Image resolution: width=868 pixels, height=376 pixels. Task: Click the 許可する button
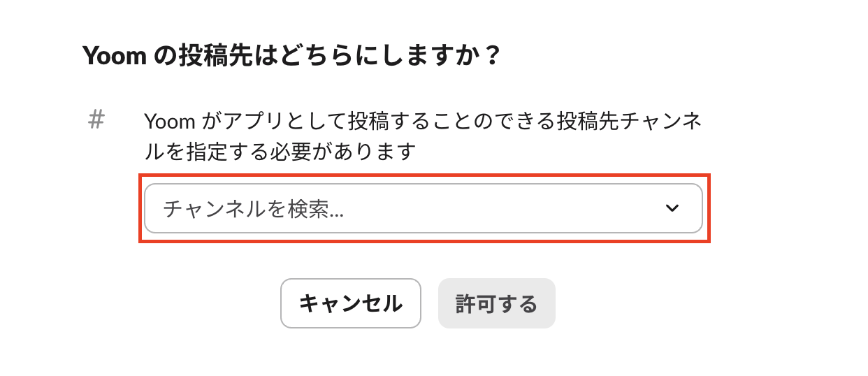tap(497, 303)
